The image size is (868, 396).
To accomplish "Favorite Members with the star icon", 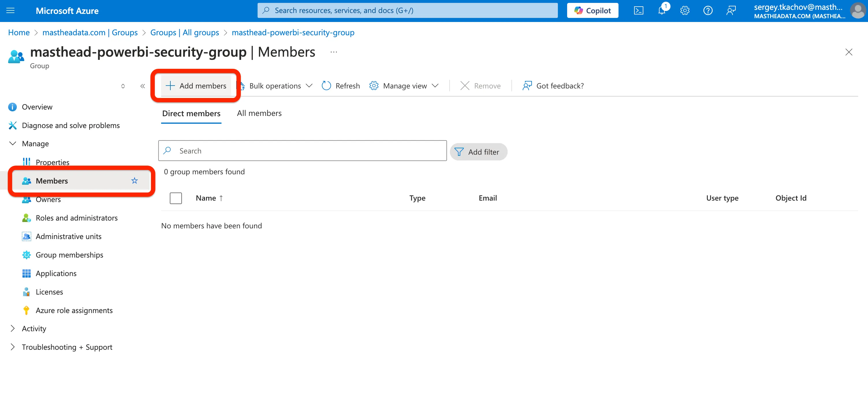I will [x=135, y=181].
